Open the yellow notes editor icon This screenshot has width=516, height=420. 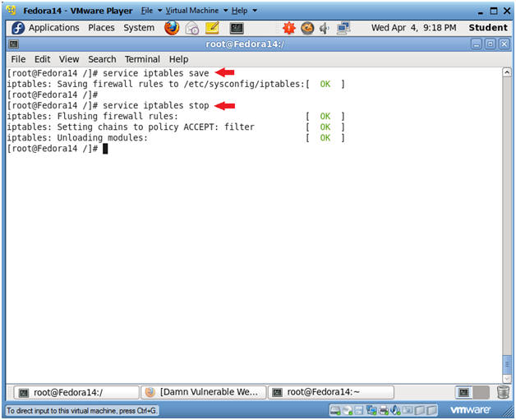(x=212, y=28)
